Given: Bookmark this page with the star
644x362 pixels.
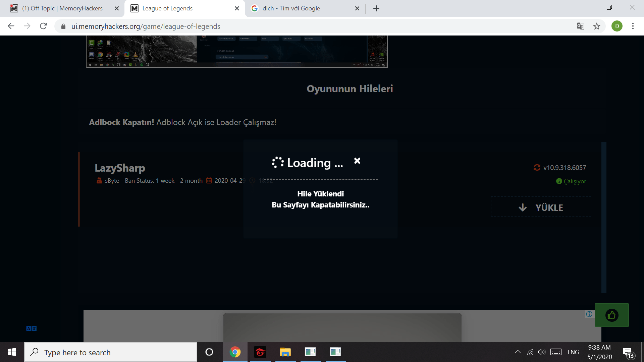Looking at the screenshot, I should pyautogui.click(x=597, y=26).
